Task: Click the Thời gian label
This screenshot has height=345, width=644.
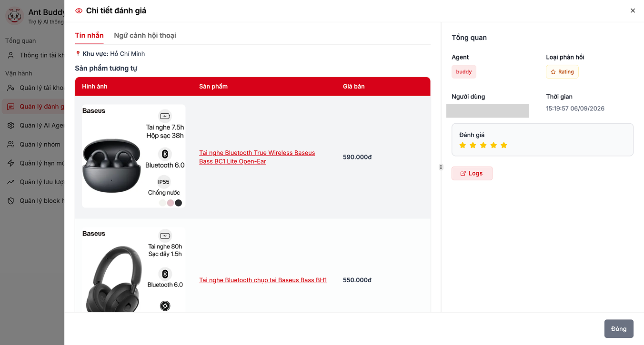Action: click(559, 97)
